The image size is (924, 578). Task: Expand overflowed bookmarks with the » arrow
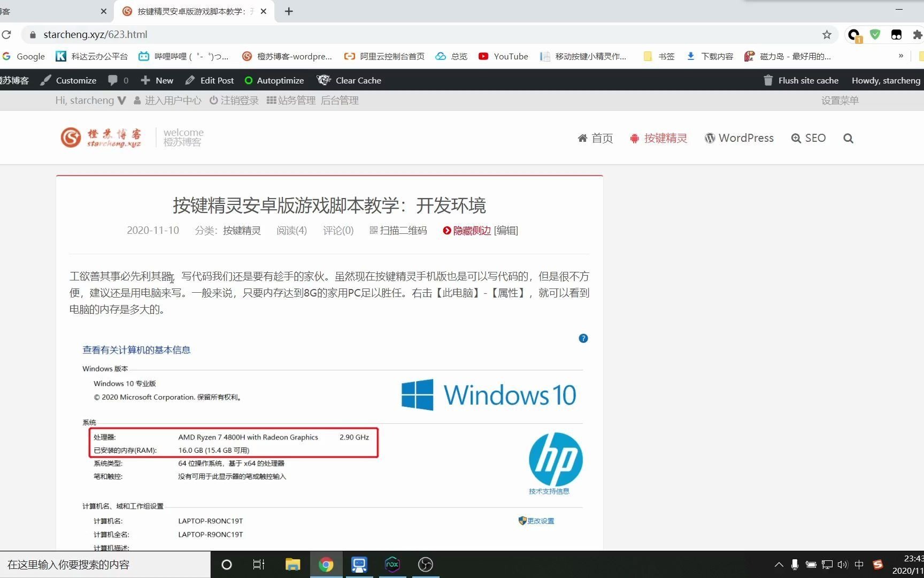pos(900,56)
